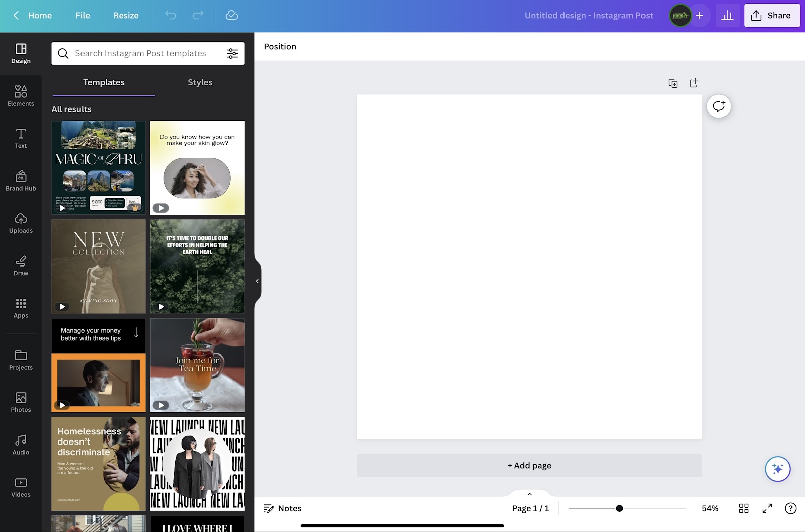Image resolution: width=805 pixels, height=532 pixels.
Task: Click the Undo arrow
Action: [171, 15]
